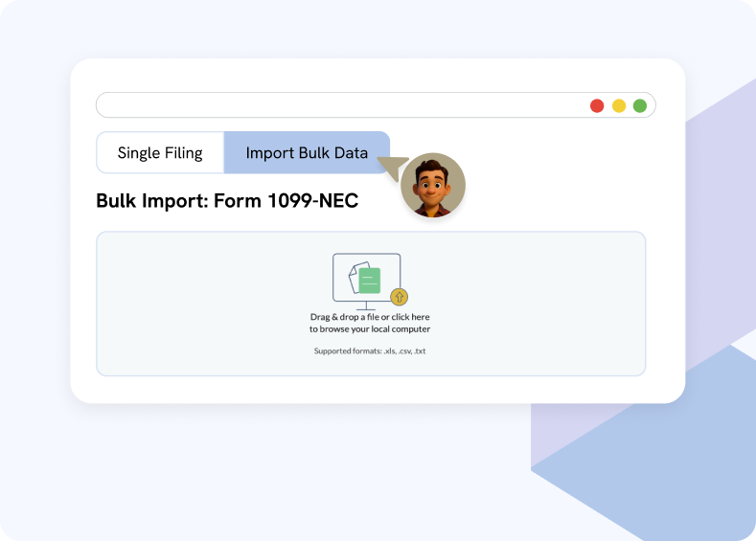Image resolution: width=756 pixels, height=541 pixels.
Task: Click 'to browse your local computer' text
Action: 369,329
